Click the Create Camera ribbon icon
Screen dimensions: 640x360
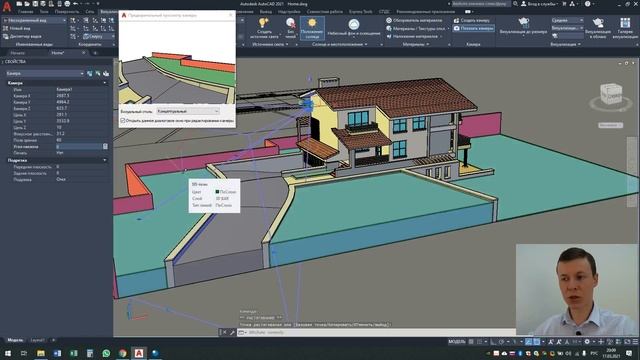[456, 20]
